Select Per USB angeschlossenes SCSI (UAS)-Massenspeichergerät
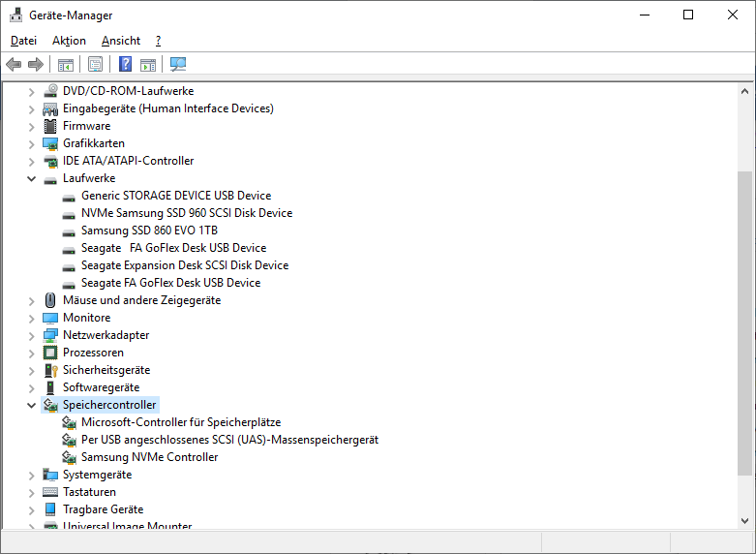756x554 pixels. [x=229, y=440]
